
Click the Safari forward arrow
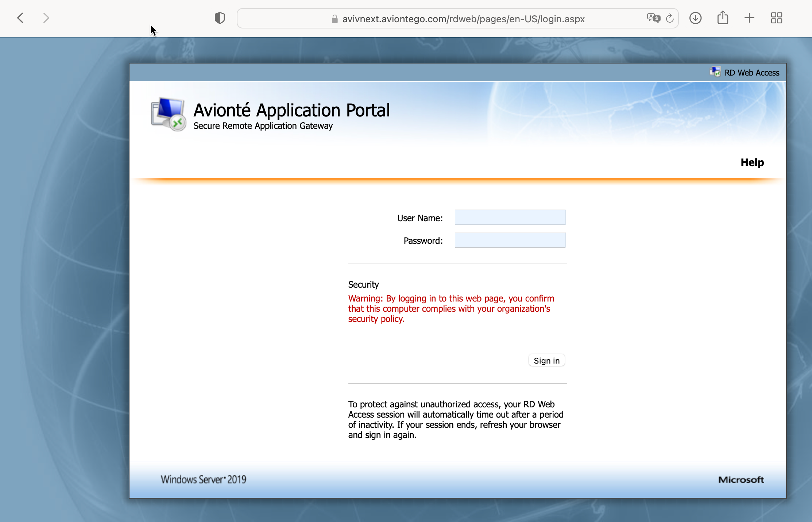pyautogui.click(x=46, y=18)
